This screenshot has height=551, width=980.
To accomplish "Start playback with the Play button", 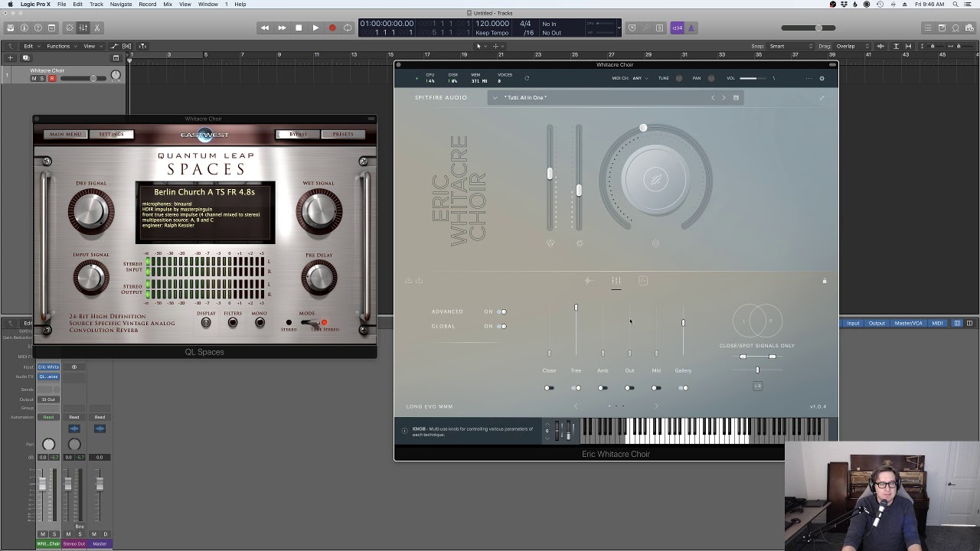I will tap(315, 28).
